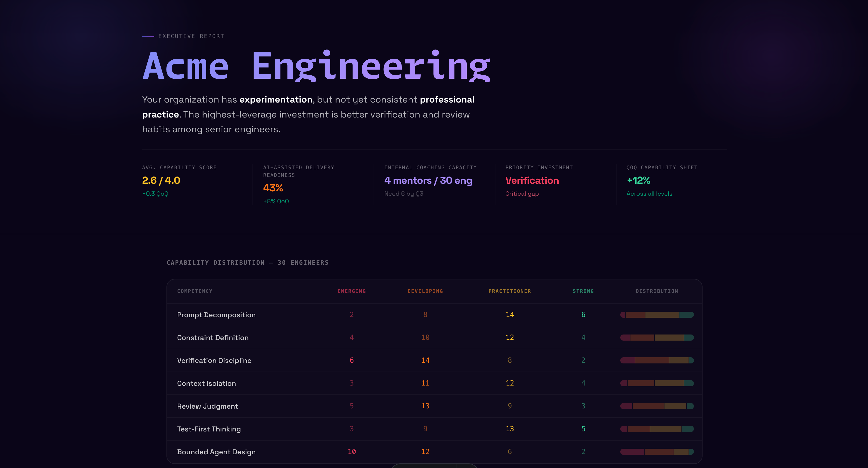Screen dimensions: 868x468
Task: Click the Executive Report label
Action: click(x=191, y=36)
